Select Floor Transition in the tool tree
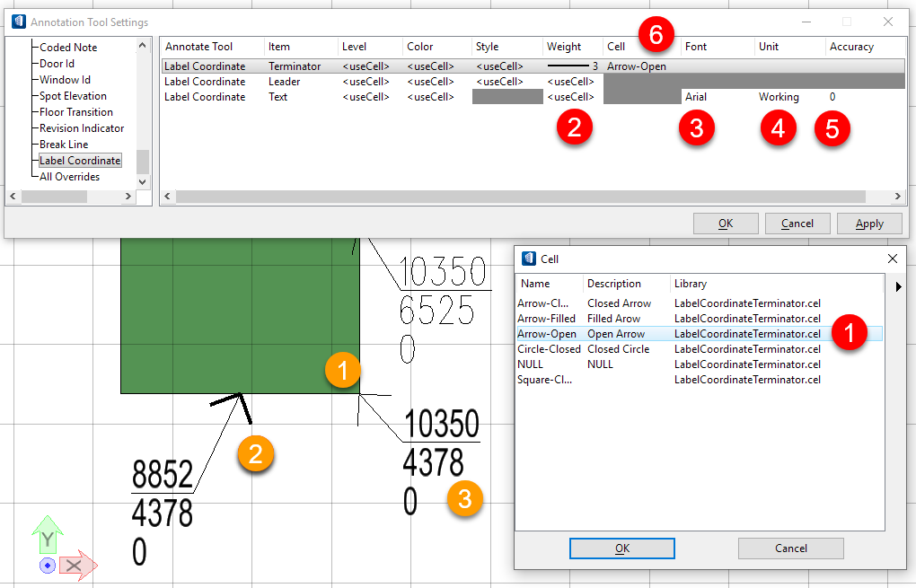This screenshot has width=916, height=588. [x=76, y=112]
